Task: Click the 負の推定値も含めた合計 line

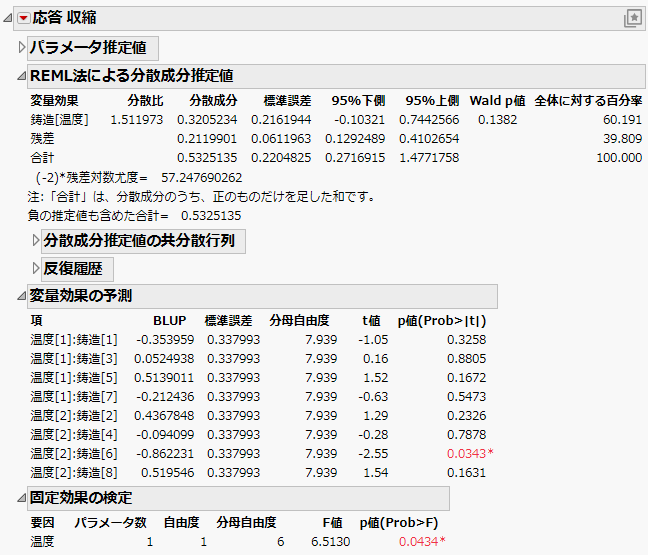Action: 134,216
